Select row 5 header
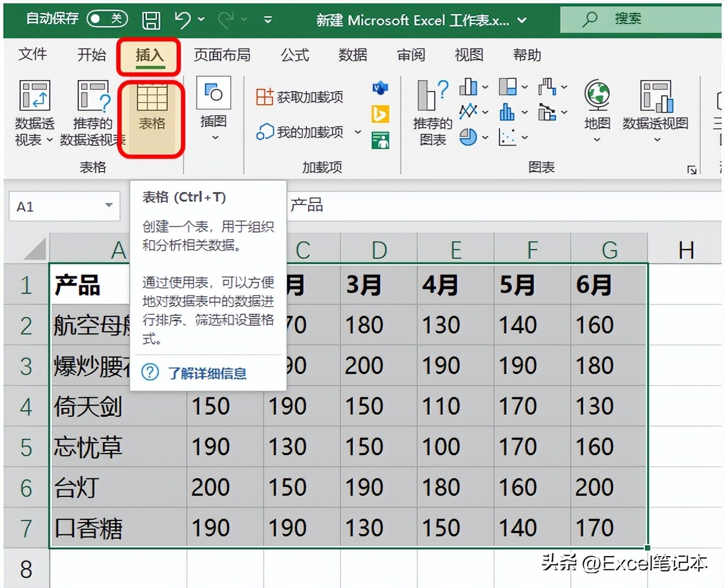The width and height of the screenshot is (724, 588). (x=26, y=447)
